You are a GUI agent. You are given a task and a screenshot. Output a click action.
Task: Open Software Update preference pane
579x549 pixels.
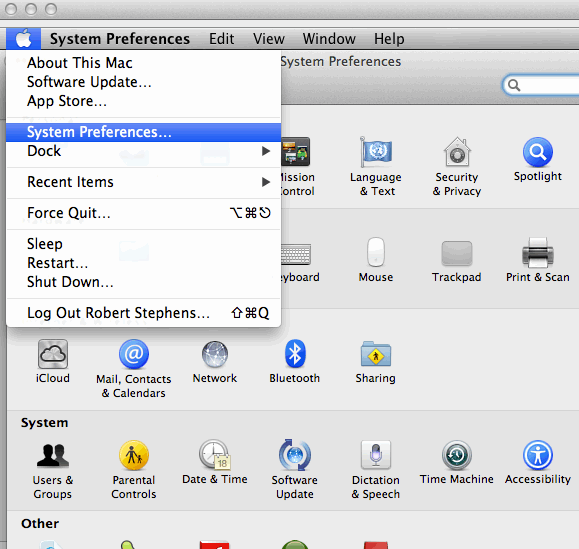[295, 470]
